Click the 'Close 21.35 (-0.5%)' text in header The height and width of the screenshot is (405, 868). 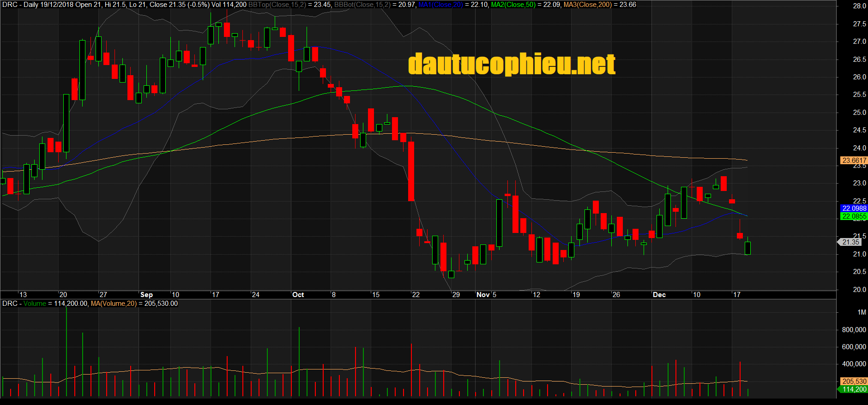pos(180,5)
